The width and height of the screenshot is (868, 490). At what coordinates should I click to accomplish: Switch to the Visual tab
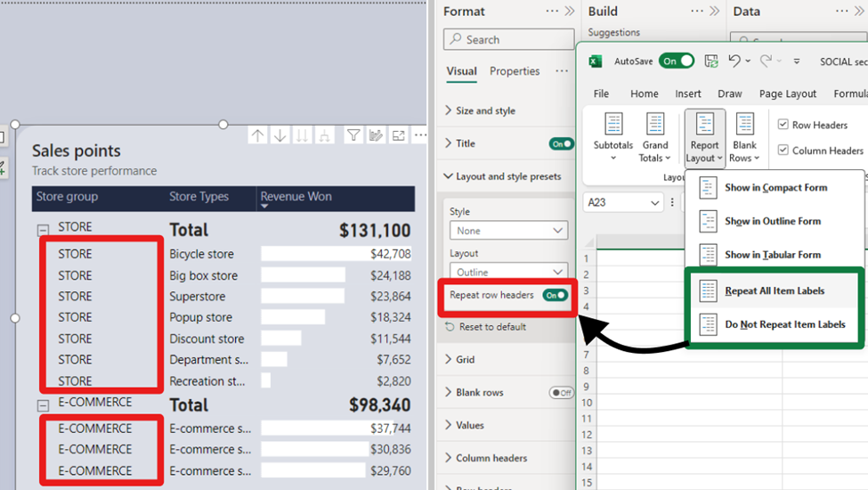click(462, 71)
